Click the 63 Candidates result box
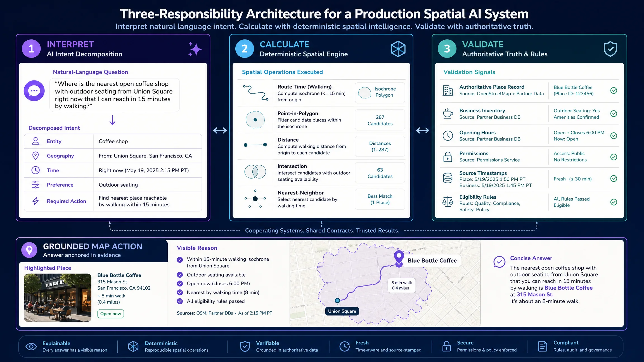The width and height of the screenshot is (644, 362). point(380,173)
